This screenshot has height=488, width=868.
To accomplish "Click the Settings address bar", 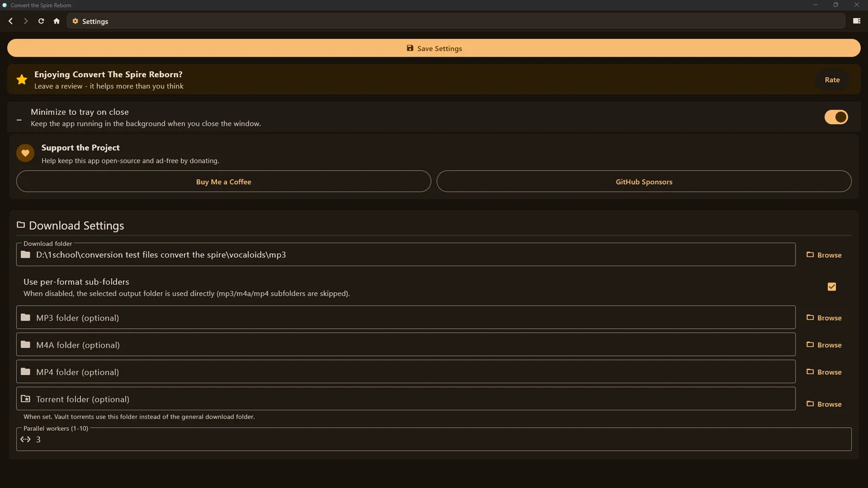I will [456, 21].
